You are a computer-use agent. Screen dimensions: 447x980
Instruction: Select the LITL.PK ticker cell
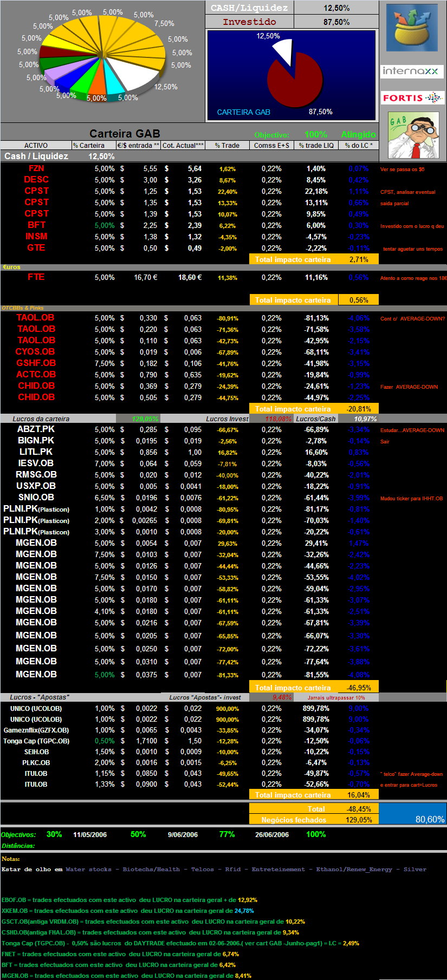tap(36, 452)
